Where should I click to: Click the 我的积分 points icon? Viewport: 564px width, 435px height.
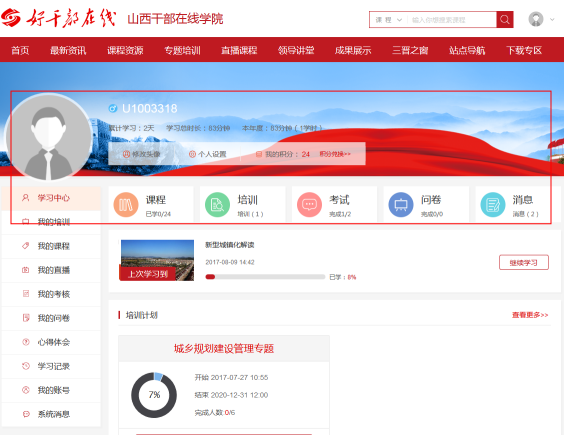pos(259,154)
